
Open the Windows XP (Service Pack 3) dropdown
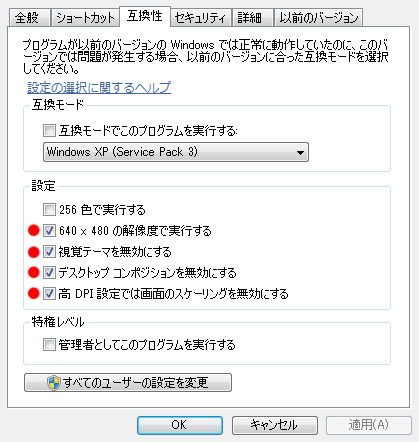coord(176,152)
